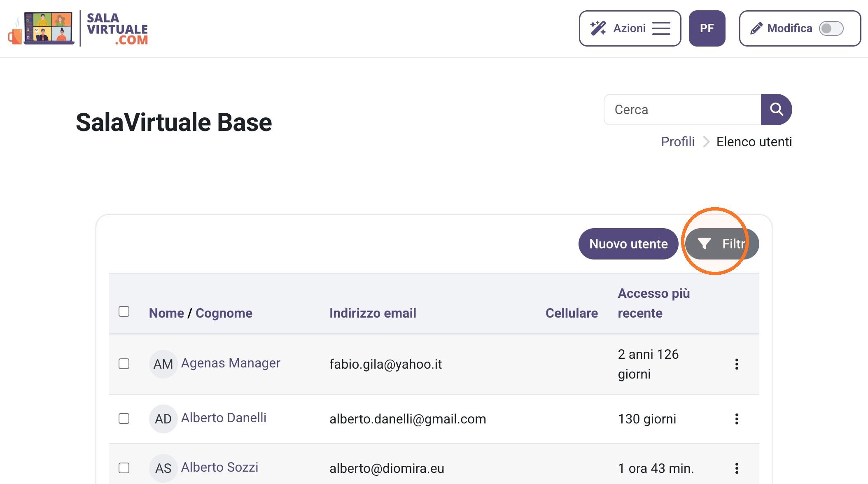Click the magnifying glass search button
The width and height of the screenshot is (868, 484).
776,110
